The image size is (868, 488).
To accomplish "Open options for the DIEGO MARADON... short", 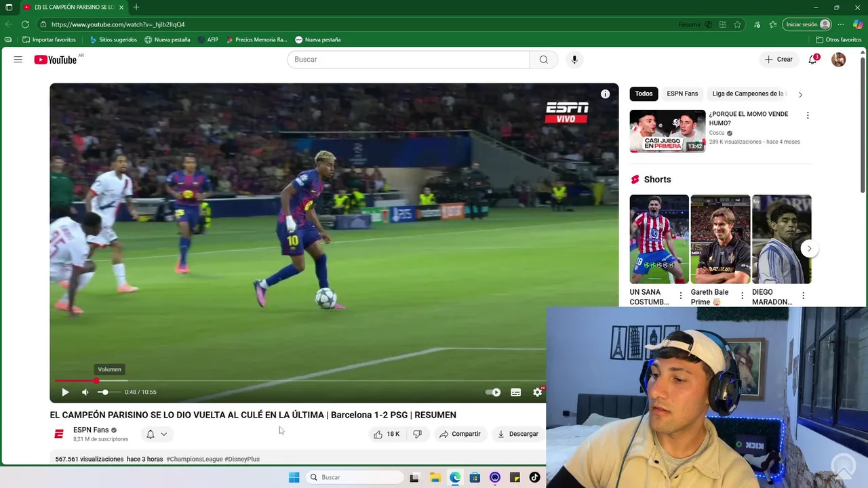I will (803, 296).
